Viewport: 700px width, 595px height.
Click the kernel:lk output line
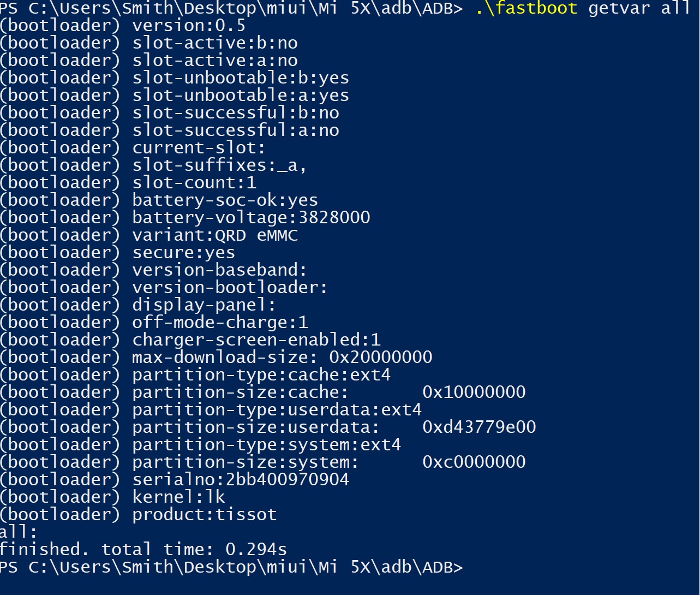(x=113, y=497)
